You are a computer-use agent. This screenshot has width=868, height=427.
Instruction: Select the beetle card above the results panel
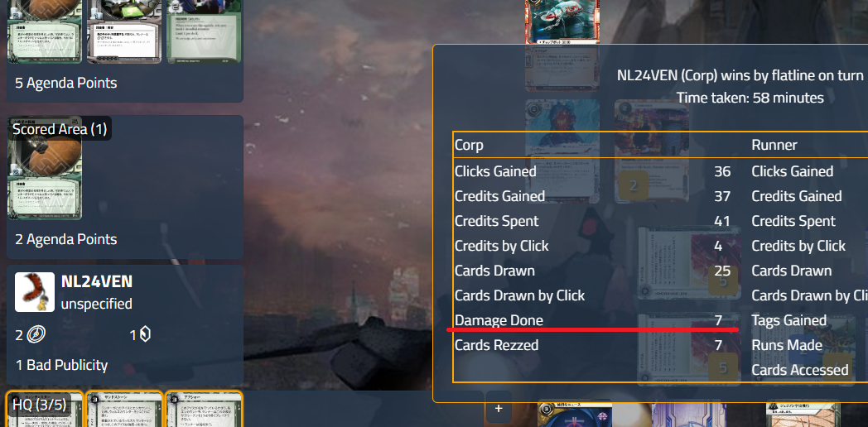pyautogui.click(x=562, y=22)
